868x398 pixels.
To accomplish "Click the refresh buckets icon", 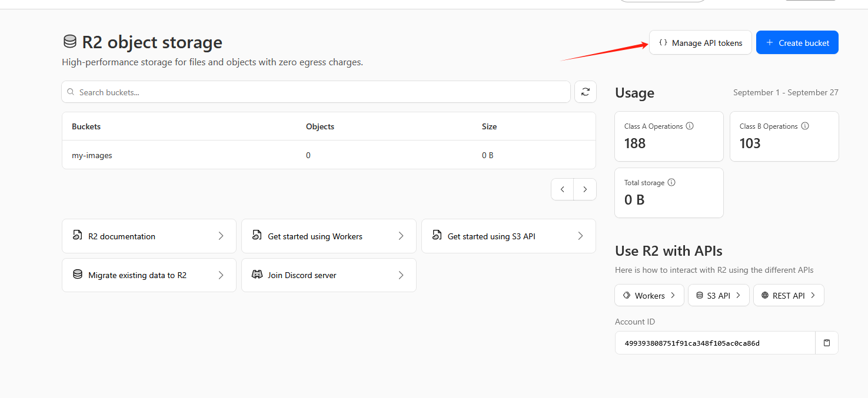I will coord(585,92).
